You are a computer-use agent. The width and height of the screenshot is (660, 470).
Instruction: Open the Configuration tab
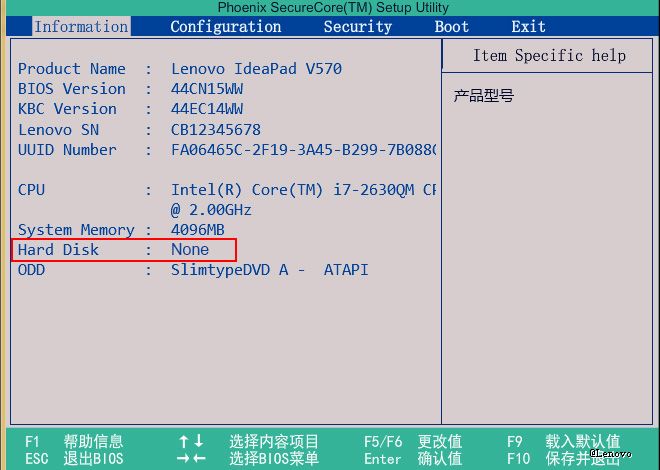point(226,27)
